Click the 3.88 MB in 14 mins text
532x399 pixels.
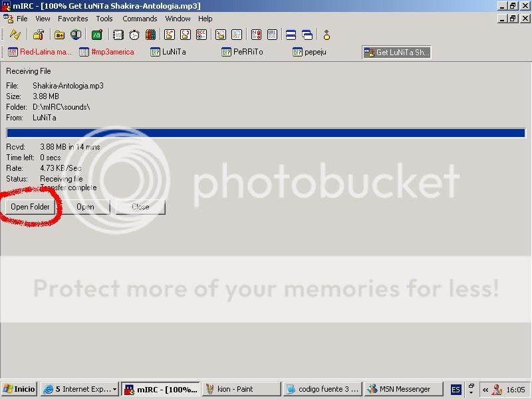click(x=70, y=147)
